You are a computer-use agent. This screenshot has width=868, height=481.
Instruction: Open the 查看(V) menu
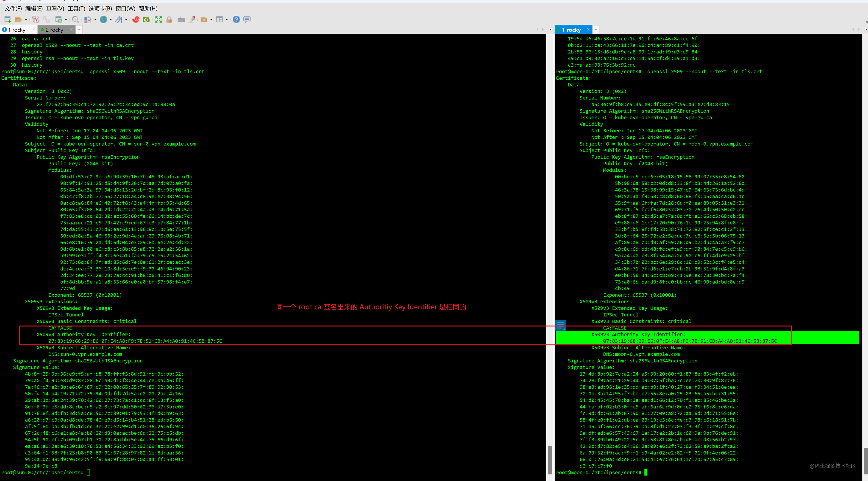point(55,8)
